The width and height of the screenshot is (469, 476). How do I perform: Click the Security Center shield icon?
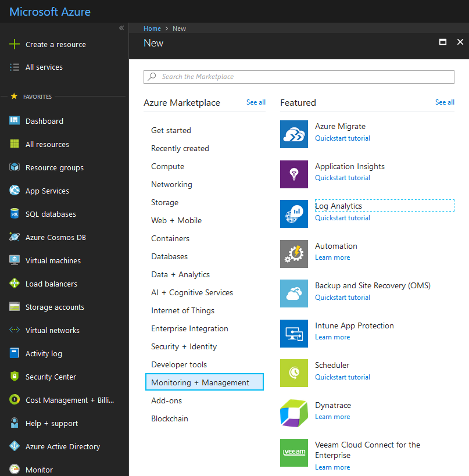click(15, 376)
